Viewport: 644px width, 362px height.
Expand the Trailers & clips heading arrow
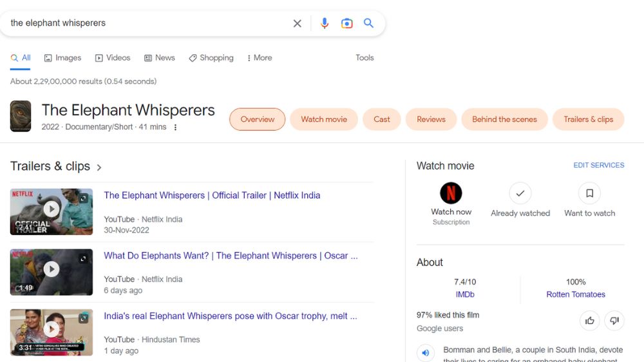point(99,167)
